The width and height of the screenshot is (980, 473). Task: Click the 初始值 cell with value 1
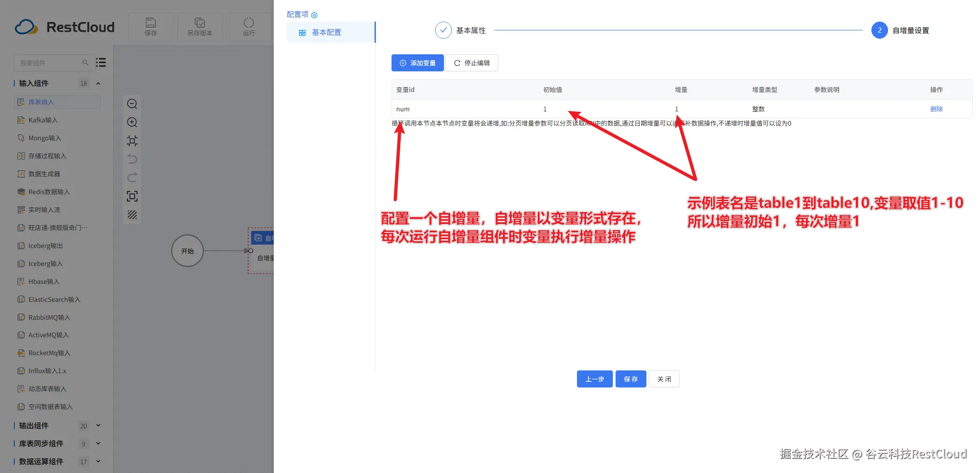[545, 109]
